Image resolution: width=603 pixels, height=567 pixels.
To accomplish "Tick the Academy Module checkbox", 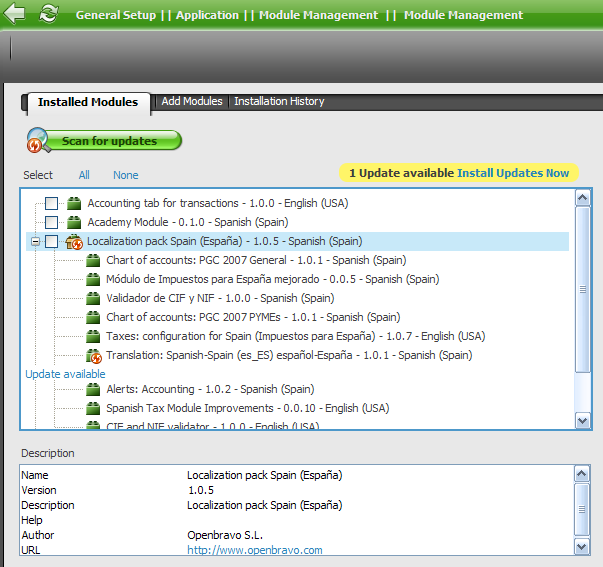I will pyautogui.click(x=52, y=222).
